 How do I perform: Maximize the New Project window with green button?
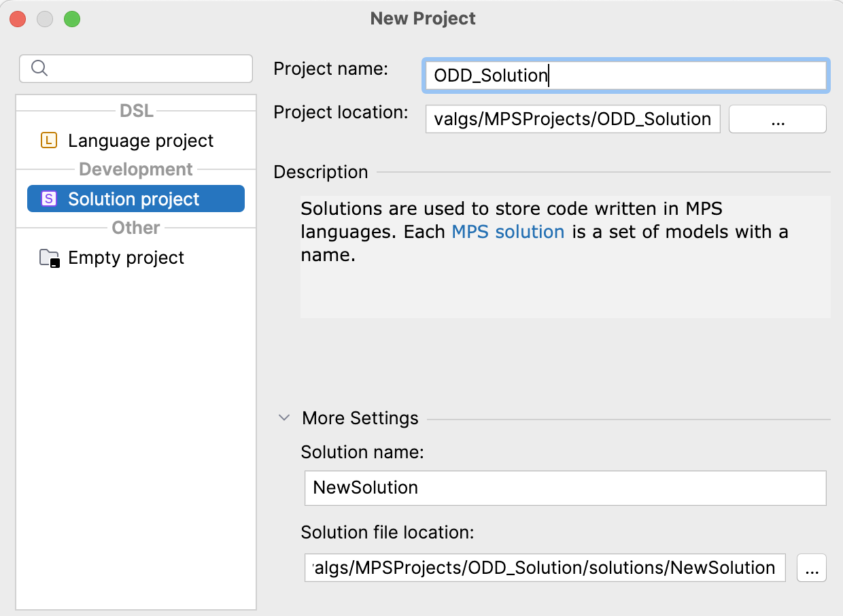pos(72,19)
